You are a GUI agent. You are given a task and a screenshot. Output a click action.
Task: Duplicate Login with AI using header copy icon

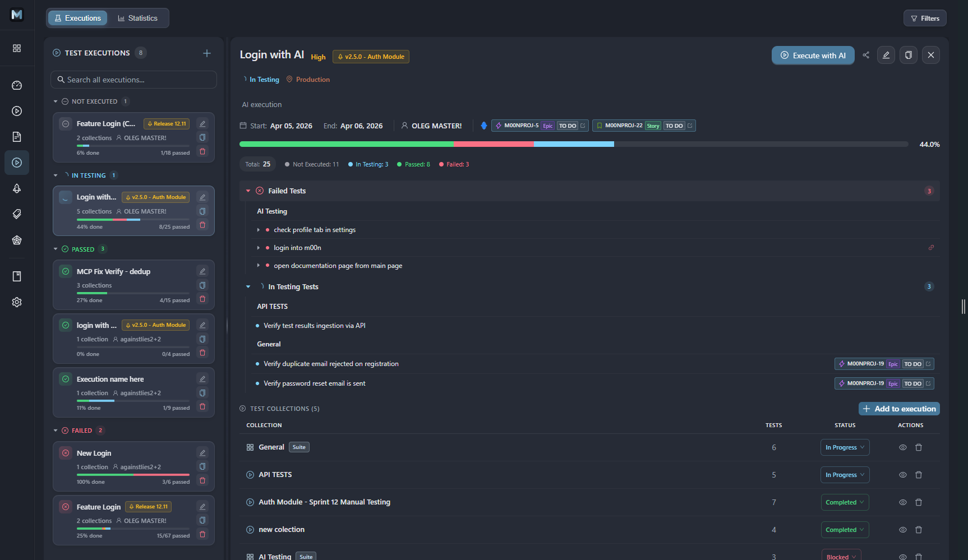point(909,55)
